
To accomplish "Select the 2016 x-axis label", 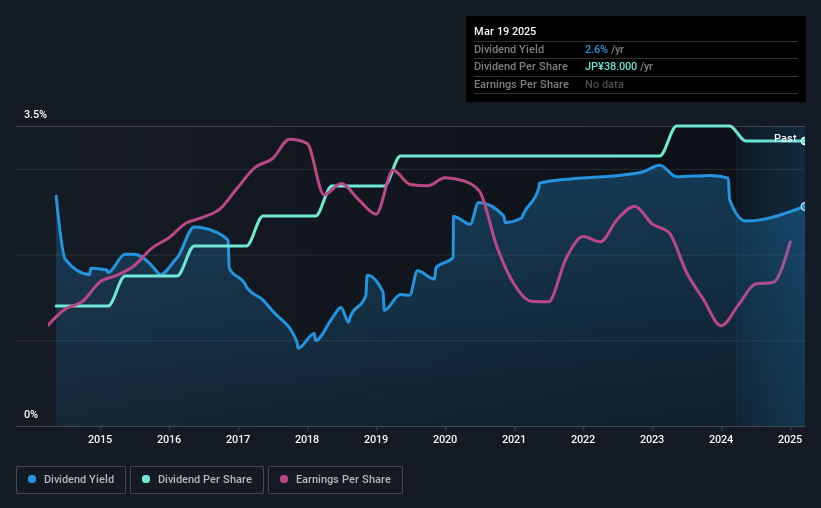I will [169, 439].
